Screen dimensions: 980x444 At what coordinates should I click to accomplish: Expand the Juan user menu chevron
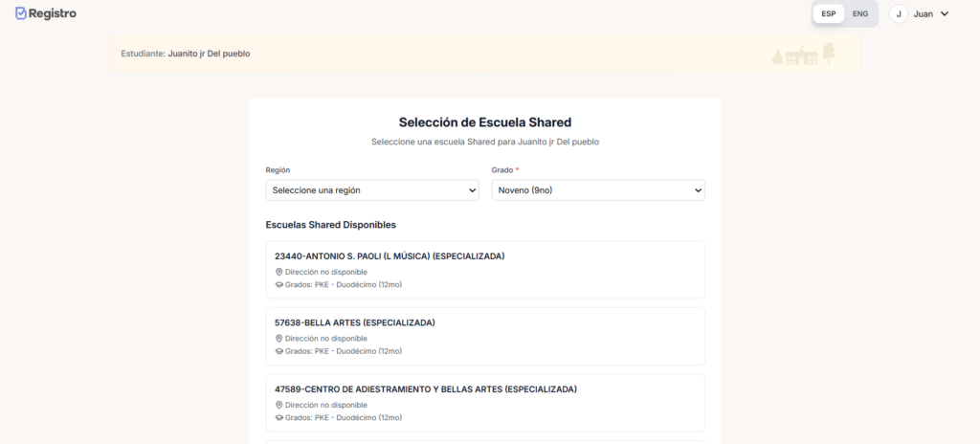945,13
